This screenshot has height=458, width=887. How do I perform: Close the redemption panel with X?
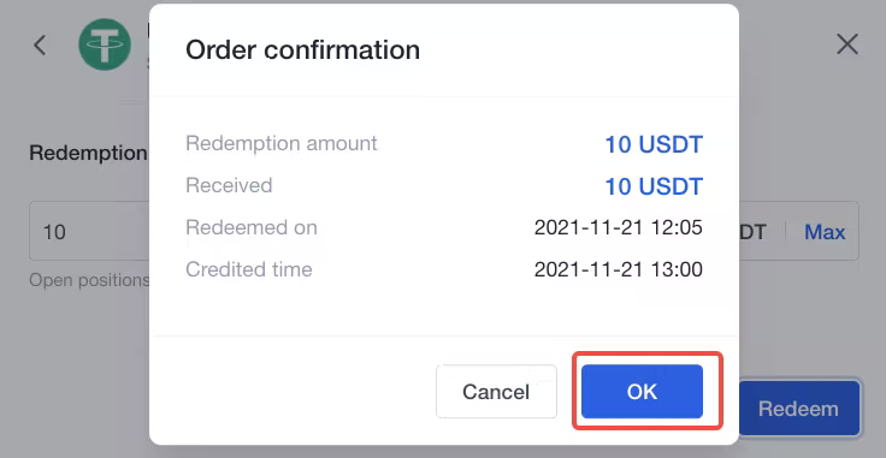847,44
